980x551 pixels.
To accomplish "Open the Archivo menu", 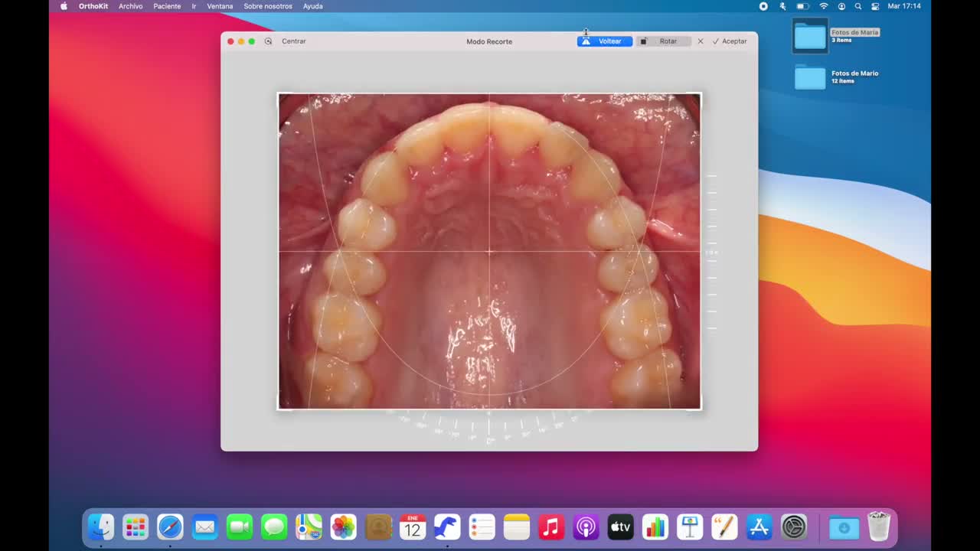I will (131, 6).
